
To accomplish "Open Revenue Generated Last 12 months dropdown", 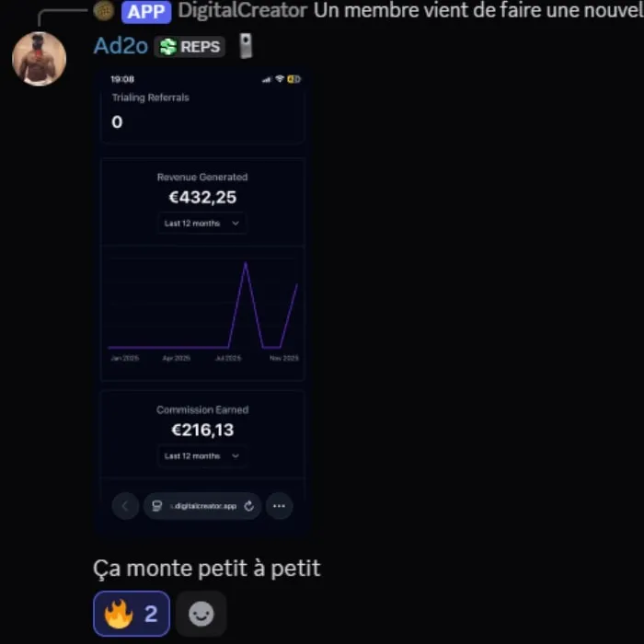I will click(201, 223).
